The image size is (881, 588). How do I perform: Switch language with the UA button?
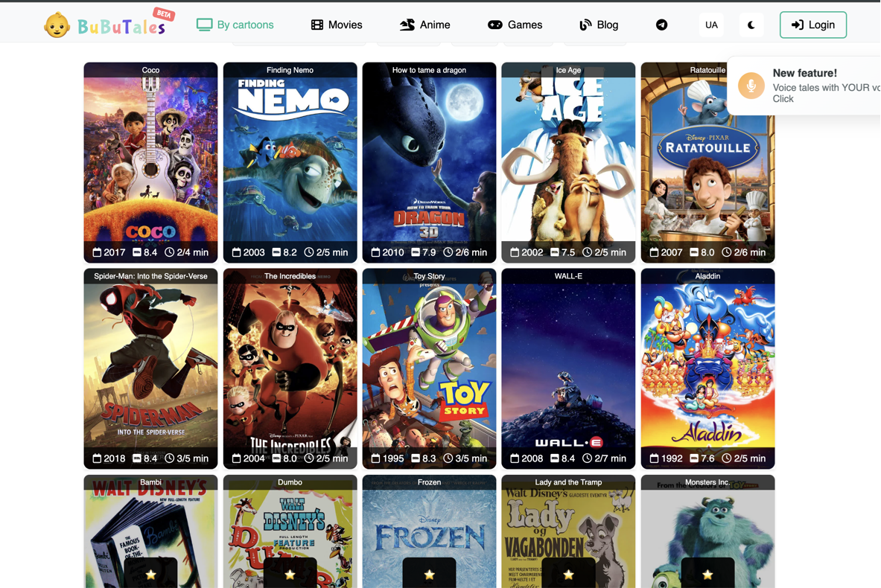pos(711,25)
